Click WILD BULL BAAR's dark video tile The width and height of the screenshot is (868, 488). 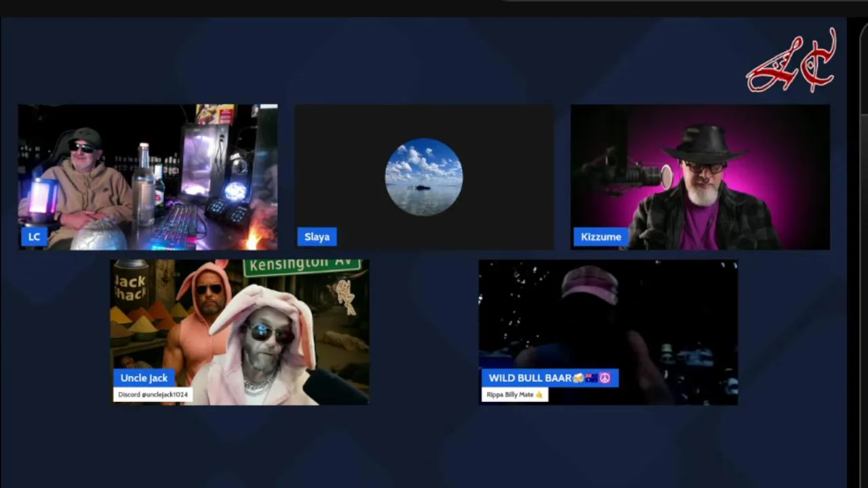(x=608, y=332)
